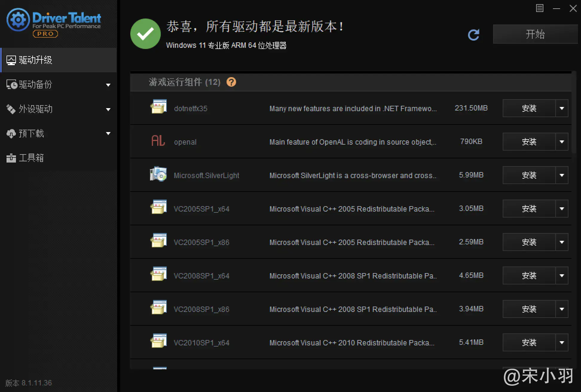Expand the 预下载 sidebar submenu arrow
The image size is (581, 392).
[108, 134]
